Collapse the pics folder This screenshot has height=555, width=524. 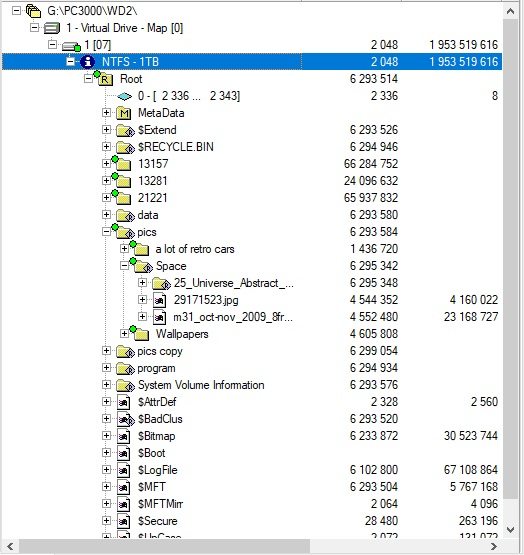click(106, 232)
